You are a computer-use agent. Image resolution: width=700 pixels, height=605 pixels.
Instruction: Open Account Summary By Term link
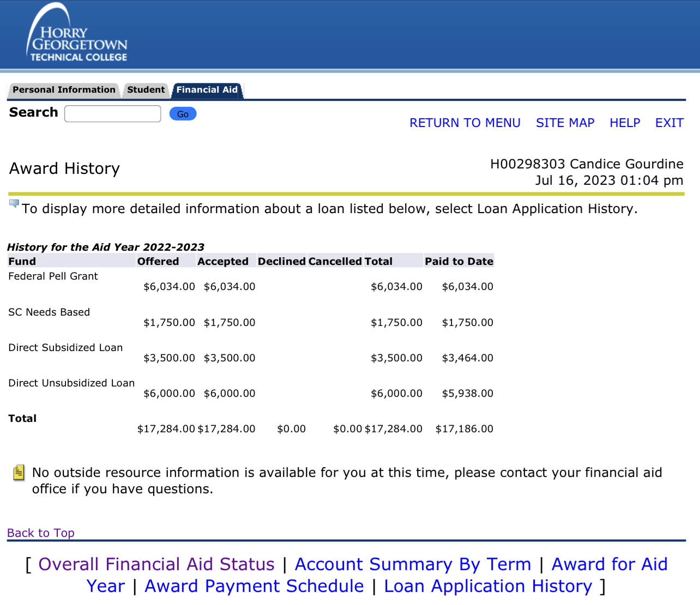point(413,564)
